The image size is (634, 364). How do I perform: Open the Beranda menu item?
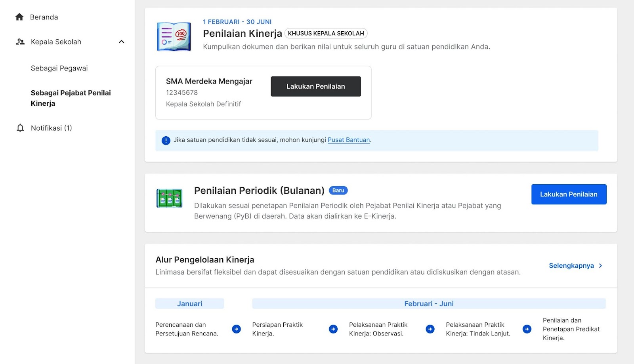click(44, 17)
